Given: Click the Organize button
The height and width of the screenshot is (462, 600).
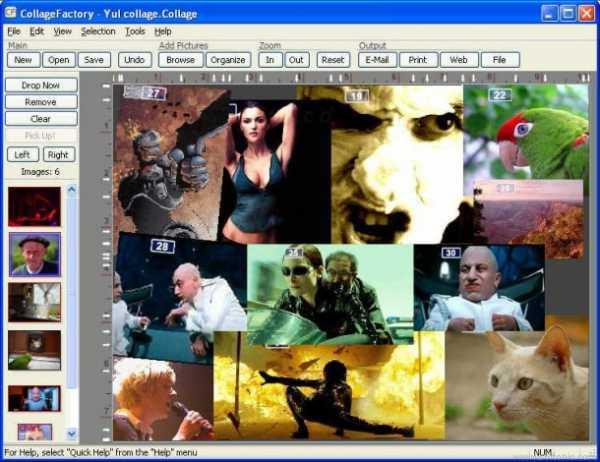Looking at the screenshot, I should click(228, 60).
